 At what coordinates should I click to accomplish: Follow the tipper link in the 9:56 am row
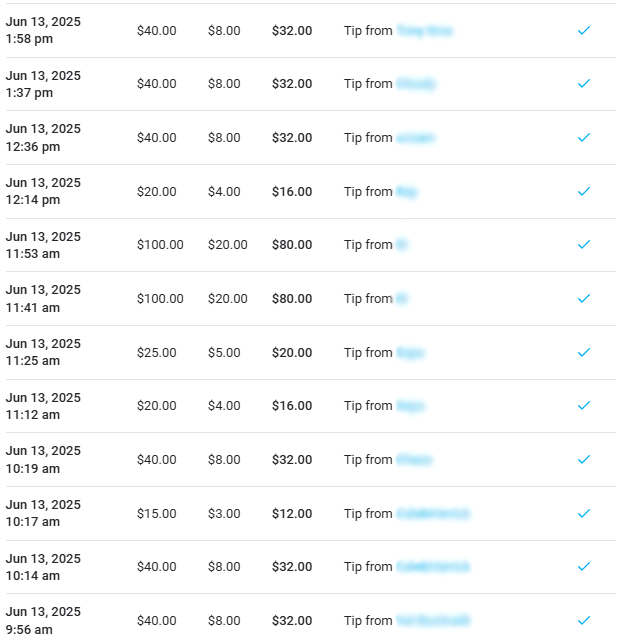pyautogui.click(x=433, y=621)
